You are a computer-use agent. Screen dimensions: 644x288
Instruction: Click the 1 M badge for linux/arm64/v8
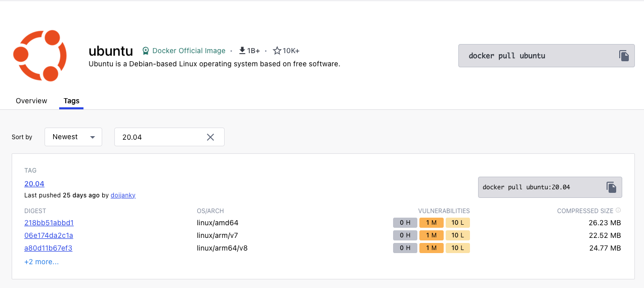point(432,248)
